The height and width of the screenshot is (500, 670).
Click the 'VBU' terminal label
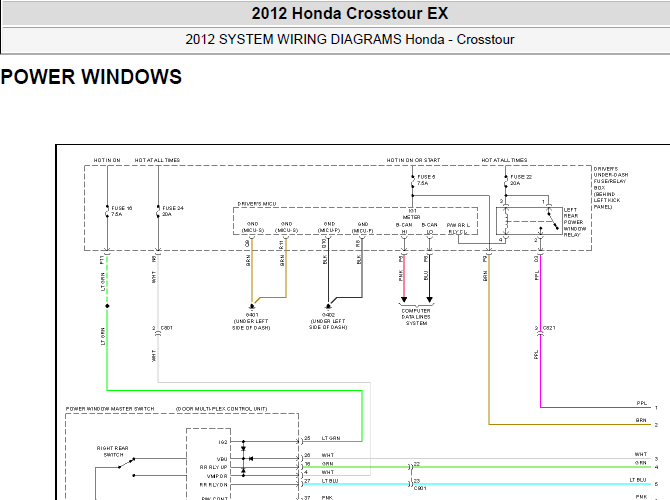tap(222, 459)
